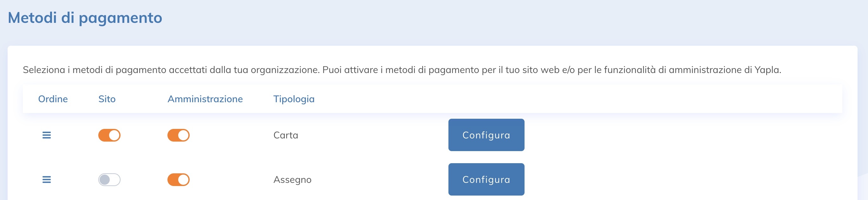Turn off Amministrazione switch for Carta
This screenshot has width=868, height=200.
point(178,135)
